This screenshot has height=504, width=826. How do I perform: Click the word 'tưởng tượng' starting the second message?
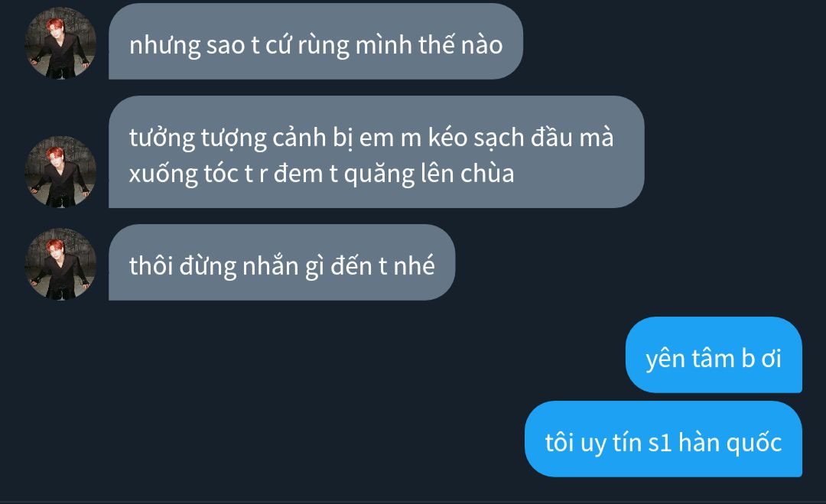198,139
